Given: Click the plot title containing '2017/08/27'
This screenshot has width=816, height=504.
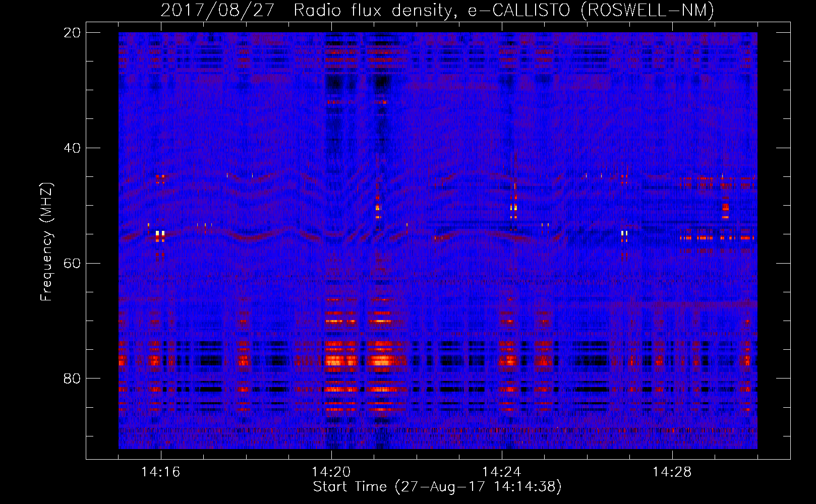Looking at the screenshot, I should coord(437,11).
